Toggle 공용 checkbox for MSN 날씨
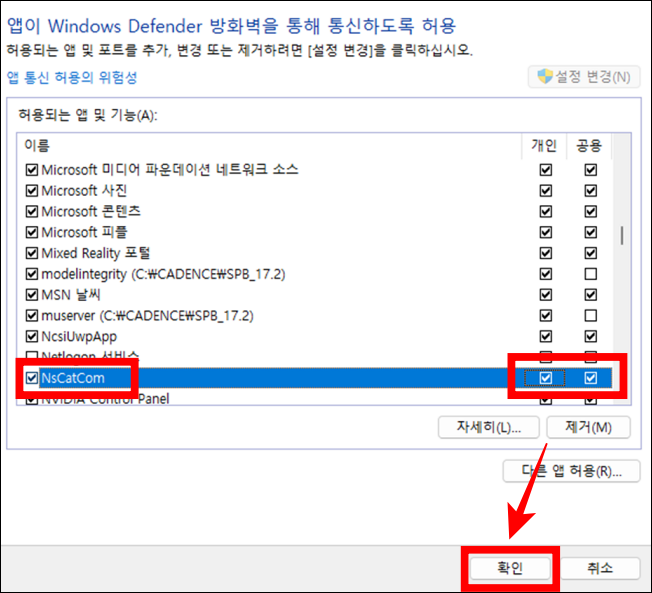652x593 pixels. click(x=591, y=295)
